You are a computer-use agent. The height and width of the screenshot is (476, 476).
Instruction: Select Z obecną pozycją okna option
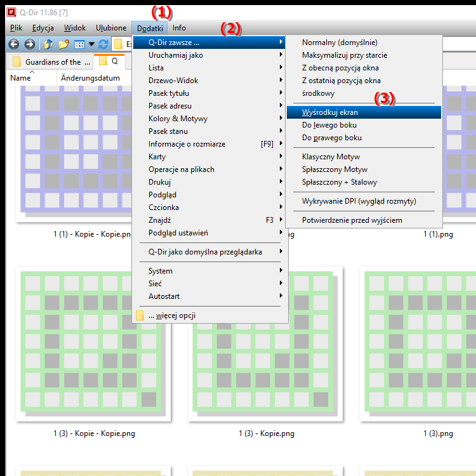pos(364,68)
